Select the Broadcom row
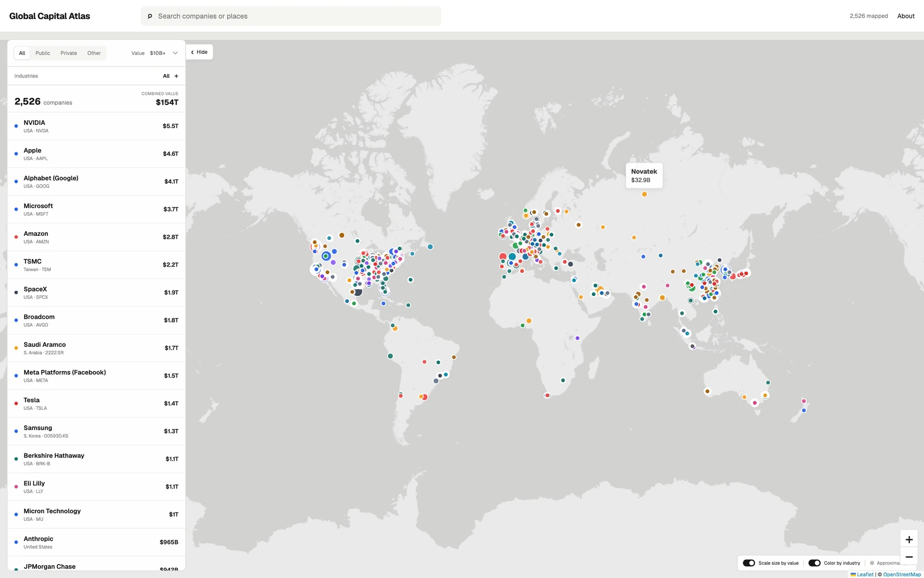 click(96, 320)
